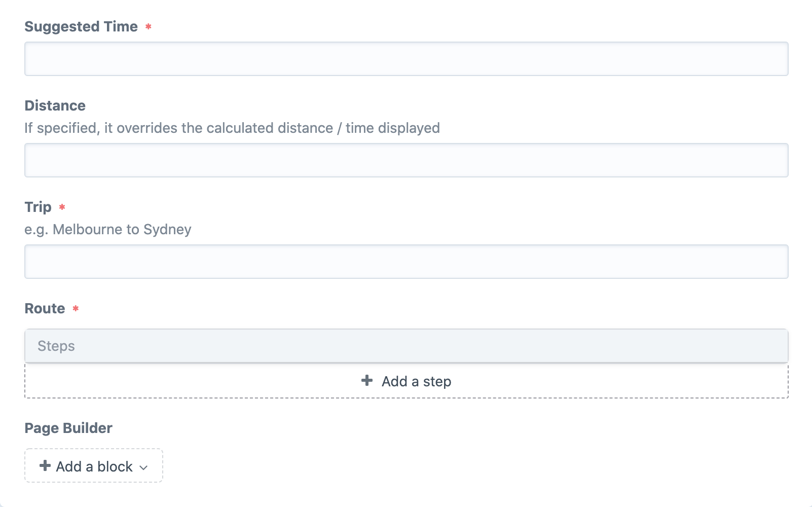Click the Suggested Time label

pos(81,26)
